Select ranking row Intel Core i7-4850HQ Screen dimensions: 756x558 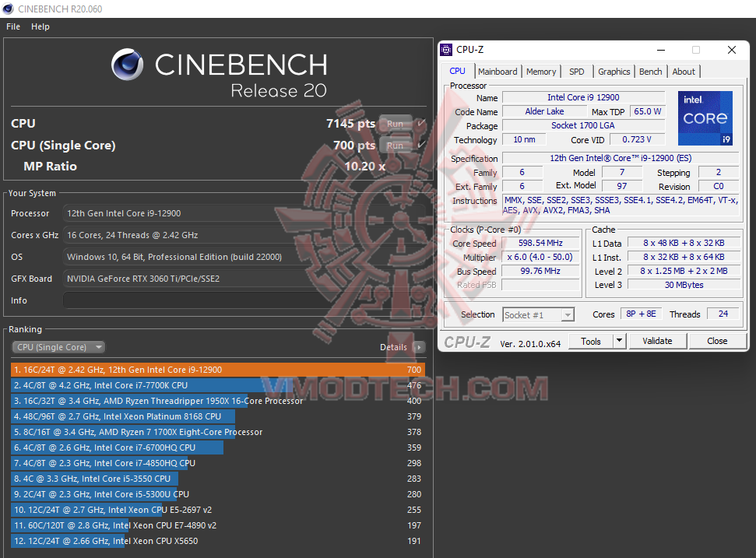pos(218,463)
